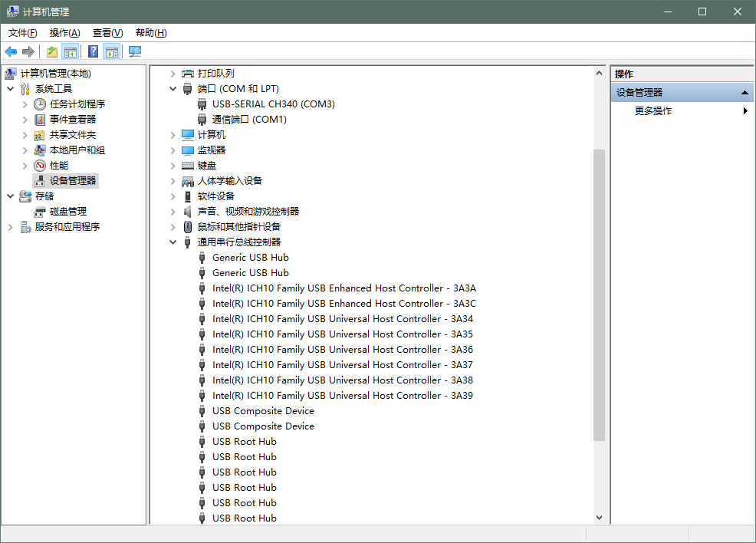Collapse the 端口 (COM 和 LPT) category

[173, 89]
